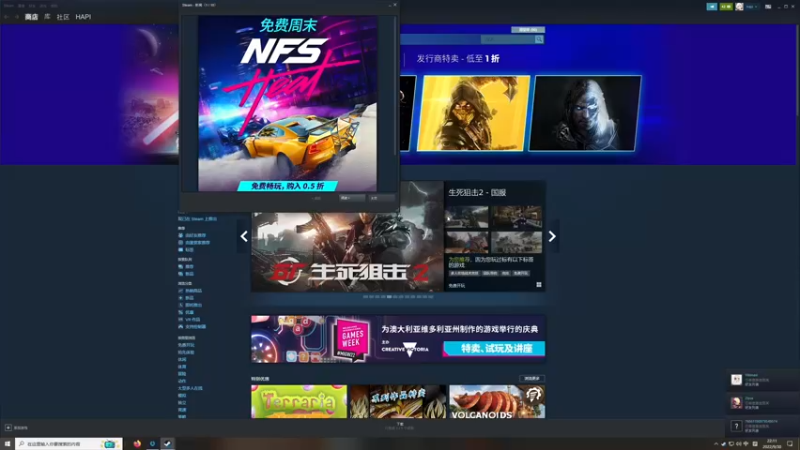Open the Shadow of Mordor sale tile
This screenshot has width=800, height=450.
pos(585,113)
